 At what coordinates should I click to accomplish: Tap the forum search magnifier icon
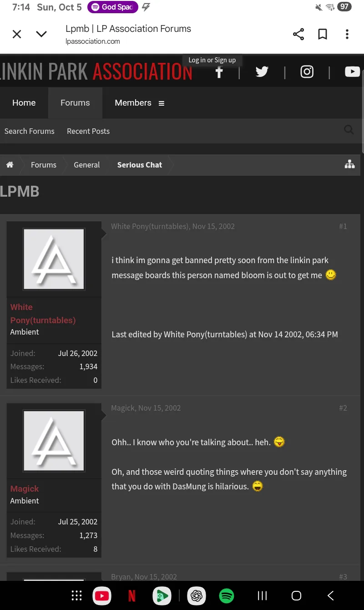pos(349,130)
